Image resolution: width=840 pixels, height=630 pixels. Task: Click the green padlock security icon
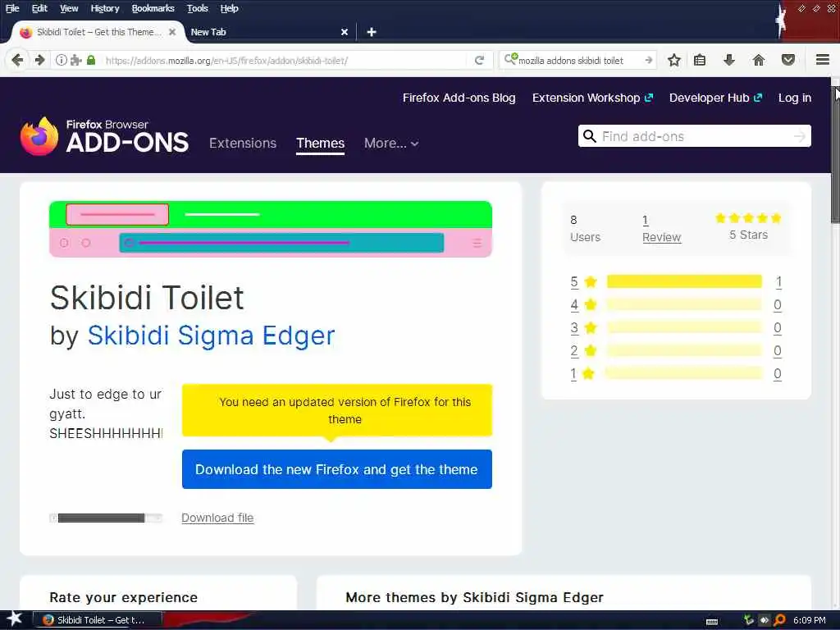91,60
